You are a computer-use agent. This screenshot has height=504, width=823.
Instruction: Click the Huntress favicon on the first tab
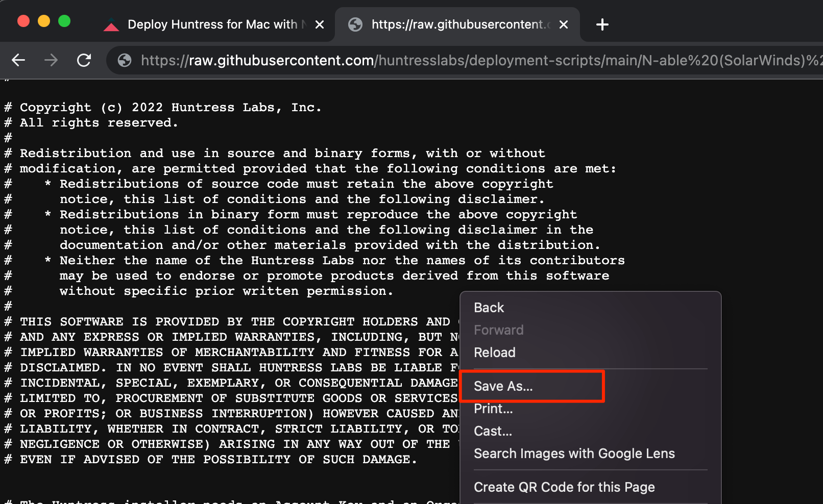point(111,24)
